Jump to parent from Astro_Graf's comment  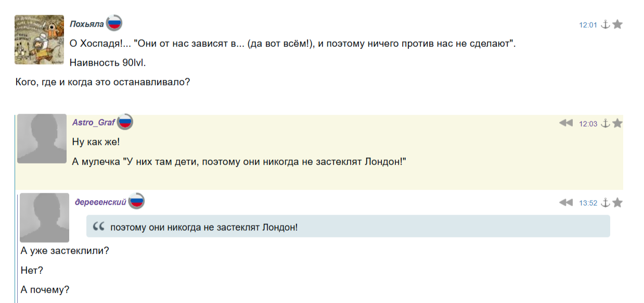coord(565,123)
